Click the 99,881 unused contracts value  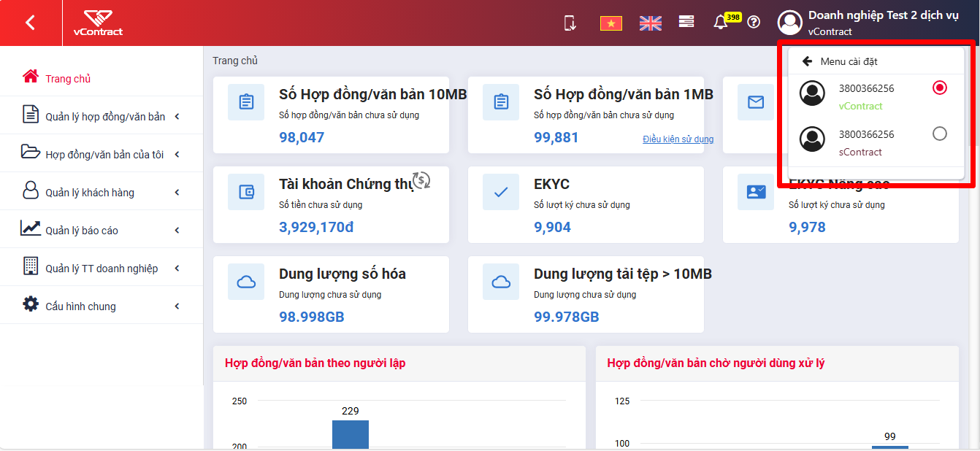[556, 137]
